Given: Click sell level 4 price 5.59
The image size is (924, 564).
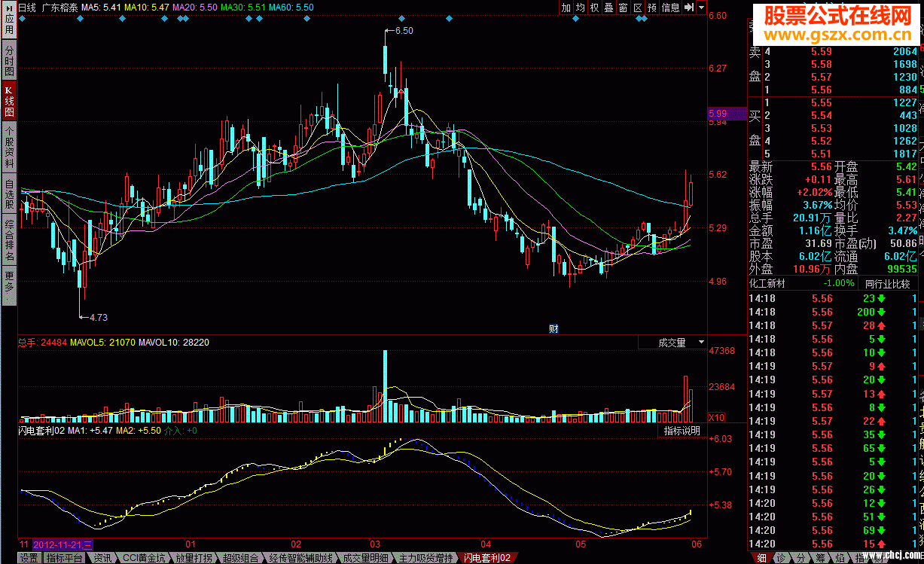Looking at the screenshot, I should (821, 52).
